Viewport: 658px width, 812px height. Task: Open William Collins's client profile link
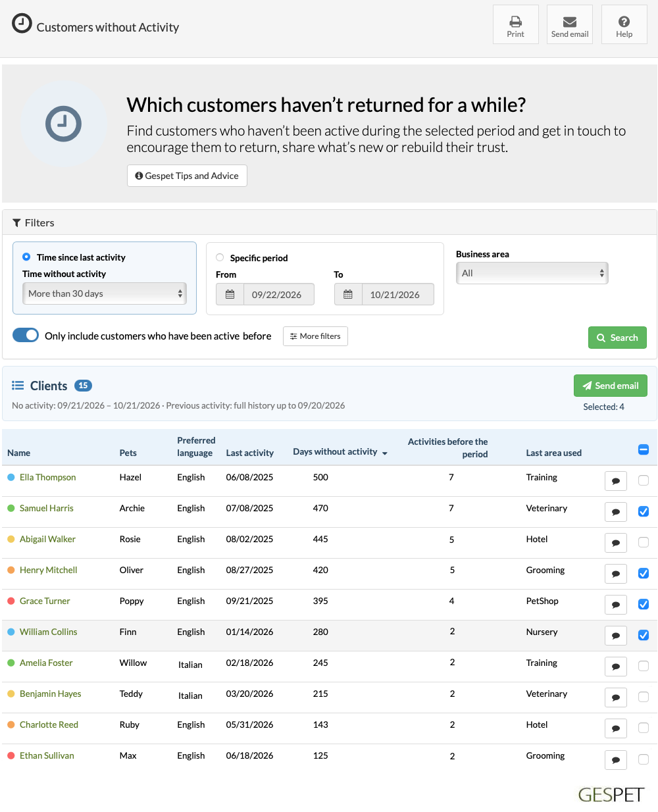point(49,632)
